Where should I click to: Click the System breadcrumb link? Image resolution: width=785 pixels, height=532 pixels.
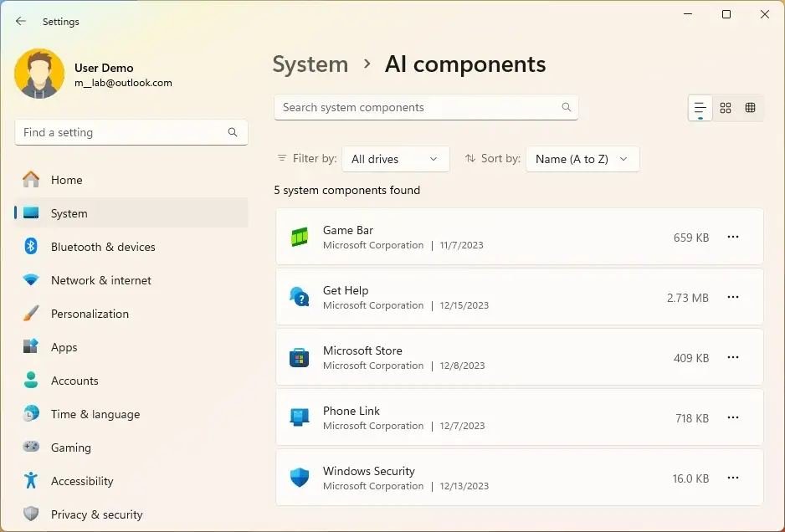pyautogui.click(x=310, y=64)
